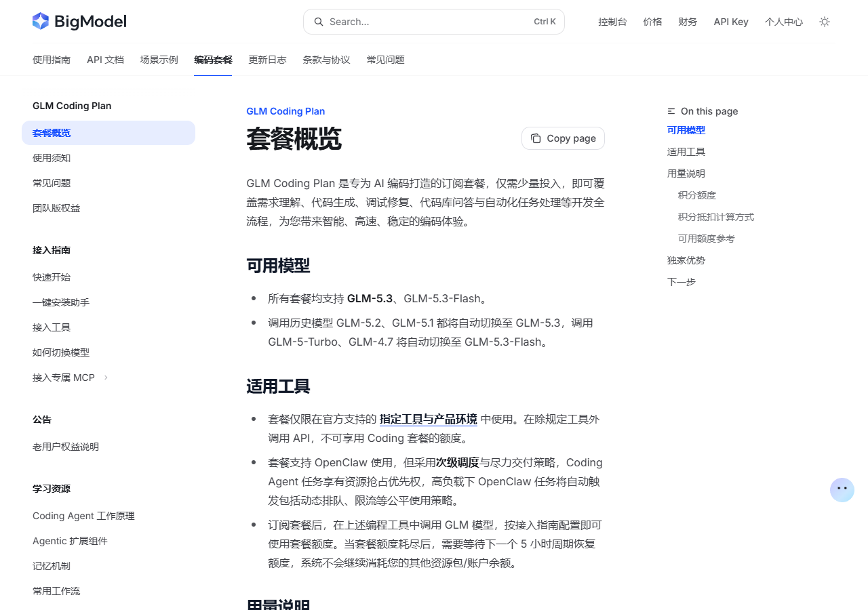Jump to 用量说明 in page outline
This screenshot has width=868, height=610.
point(686,174)
